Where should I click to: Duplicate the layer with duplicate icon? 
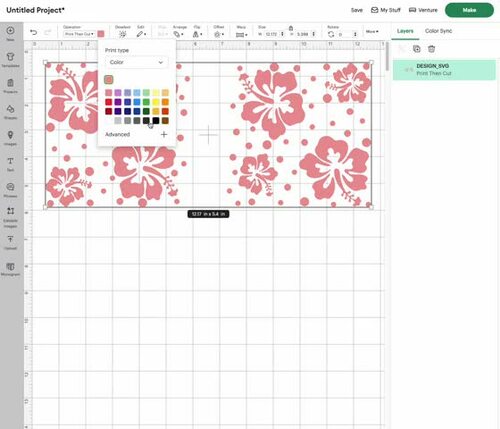[416, 49]
